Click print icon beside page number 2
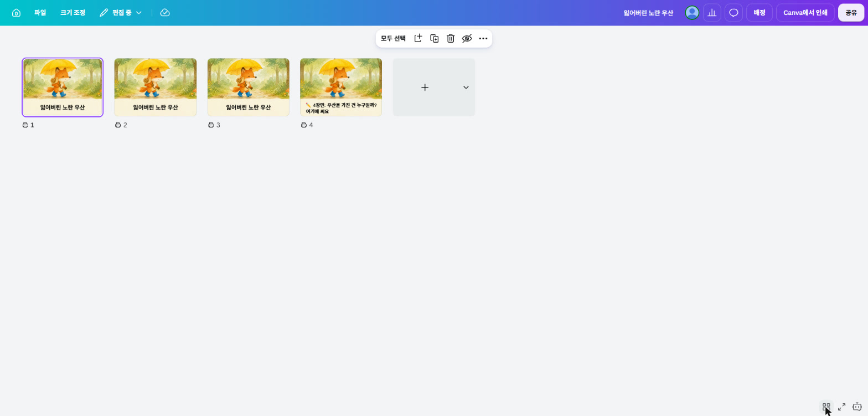This screenshot has height=416, width=868. (x=118, y=125)
